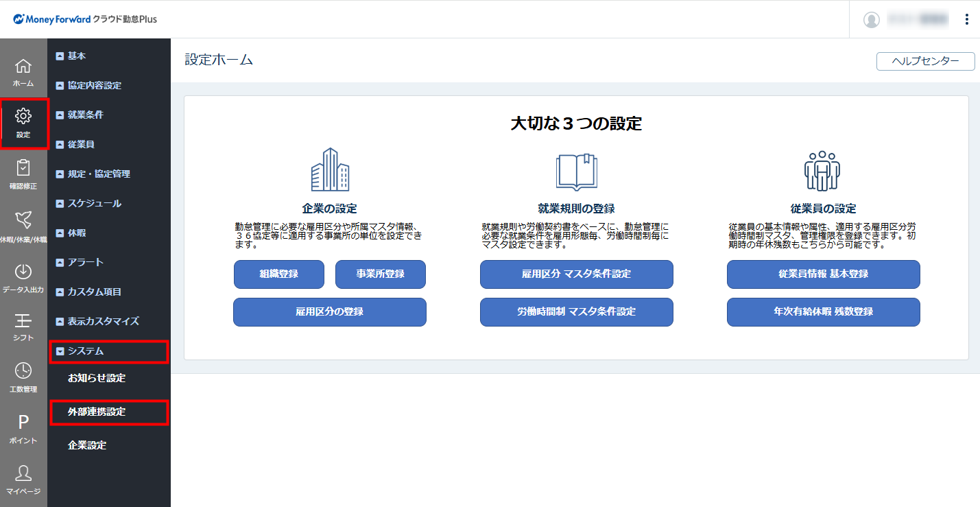
Task: Go to シフト icon in the sidebar
Action: tap(23, 321)
